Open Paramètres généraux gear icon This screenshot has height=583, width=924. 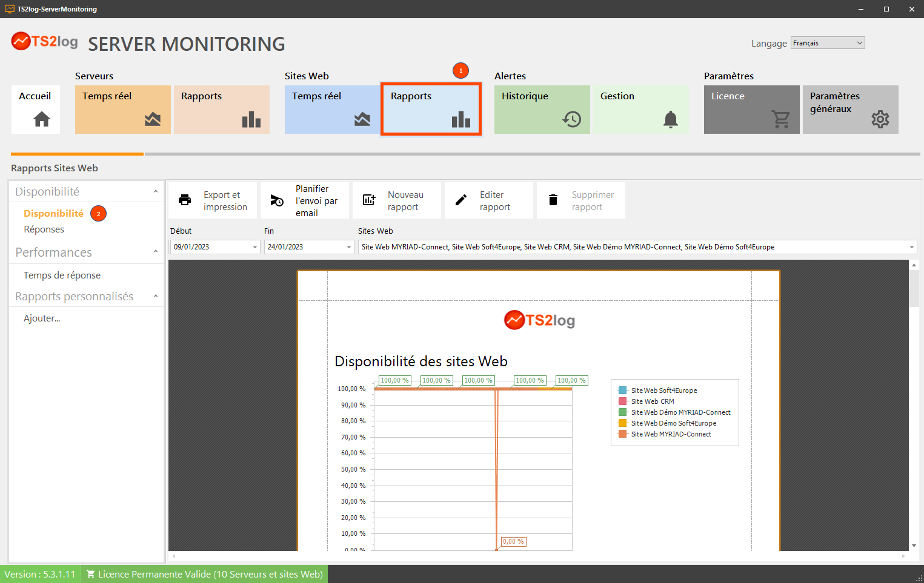tap(880, 119)
